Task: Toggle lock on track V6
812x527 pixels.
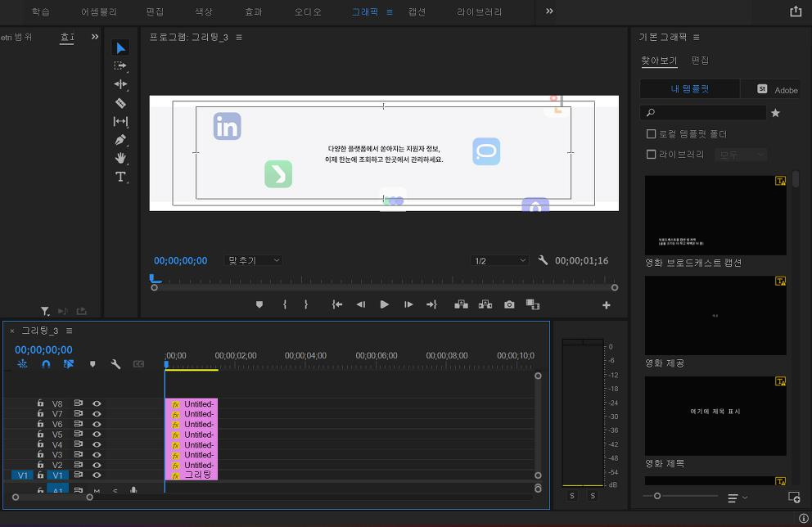Action: point(40,423)
